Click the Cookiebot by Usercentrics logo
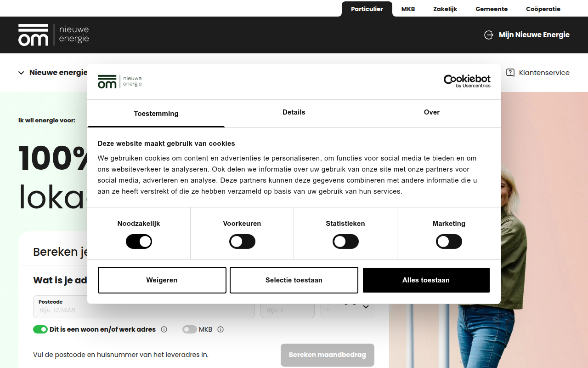 click(467, 81)
